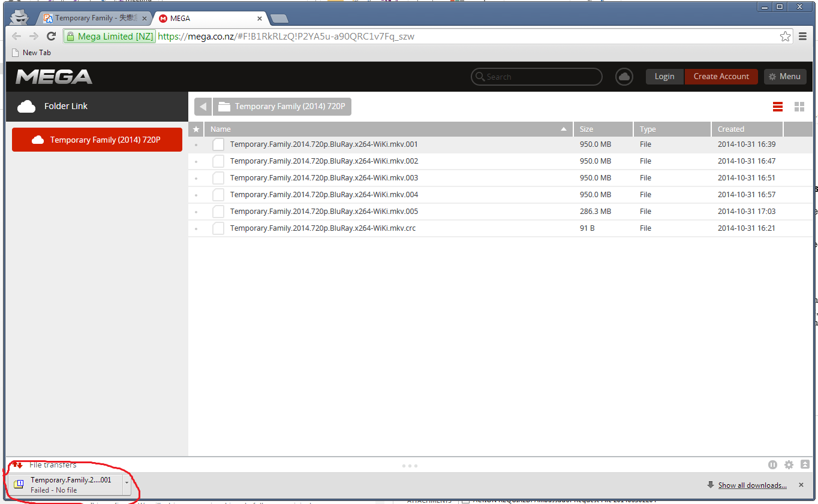Open transfer settings gear icon

789,465
